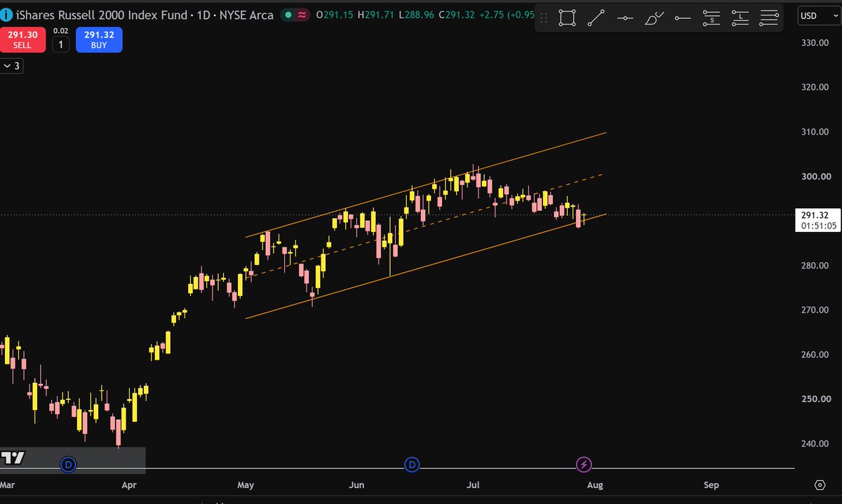
Task: Select the brush drawing tool
Action: pyautogui.click(x=653, y=19)
